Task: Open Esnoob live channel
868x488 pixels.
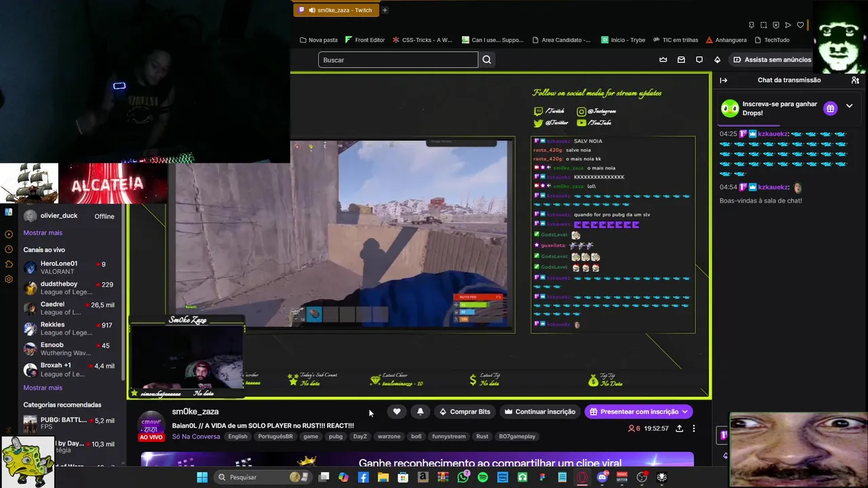Action: coord(70,348)
